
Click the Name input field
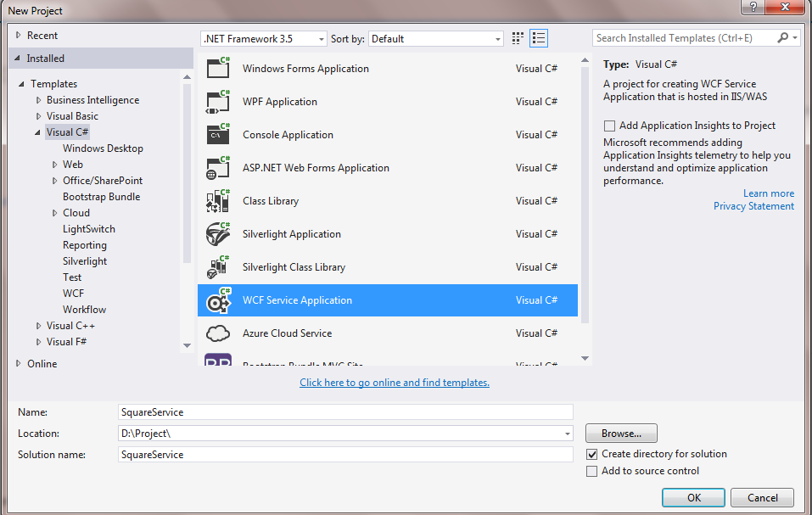point(345,412)
